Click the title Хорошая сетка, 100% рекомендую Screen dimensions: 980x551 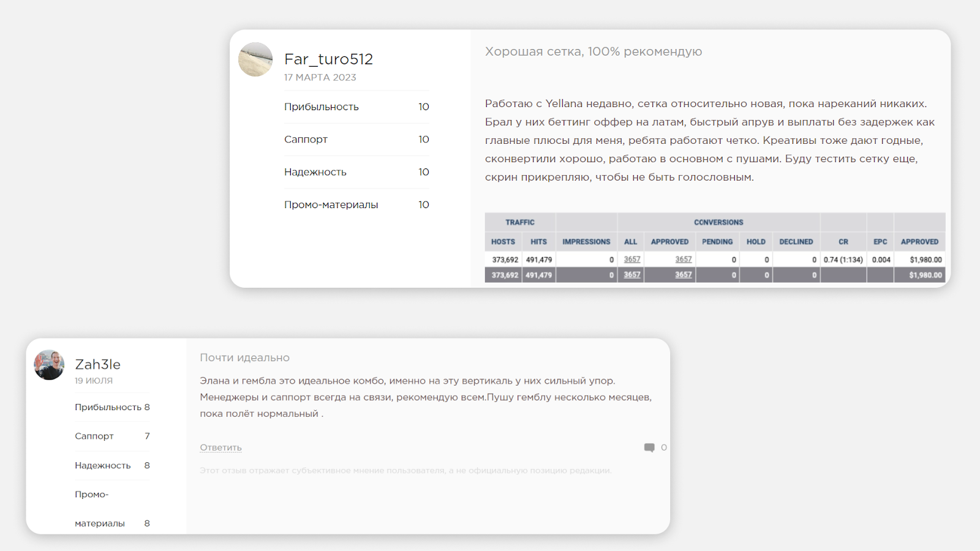pyautogui.click(x=594, y=51)
